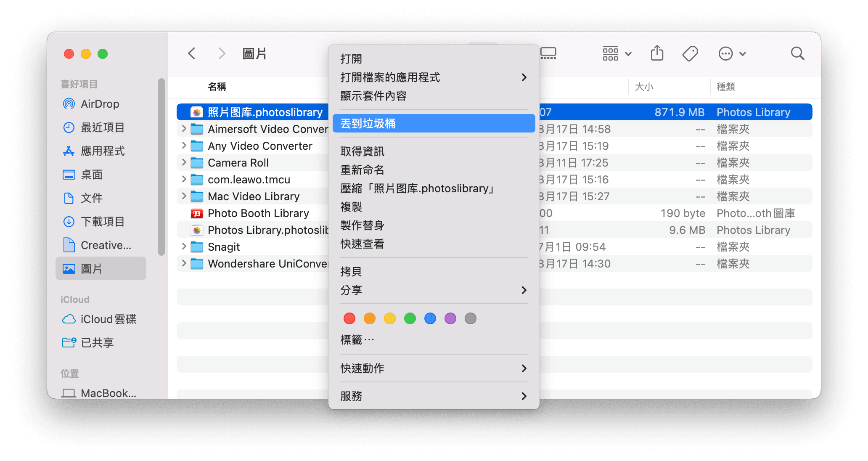The image size is (868, 461).
Task: Expand the Camera Roll folder
Action: (x=184, y=162)
